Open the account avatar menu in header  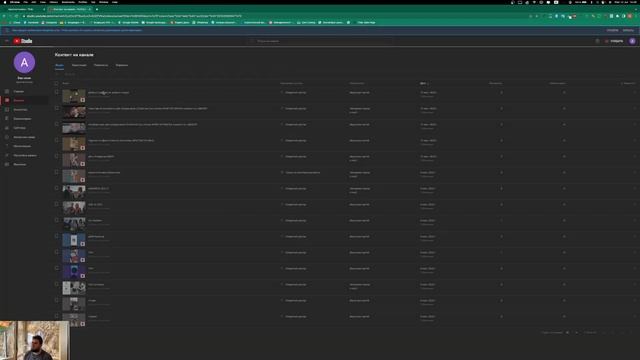coord(632,41)
